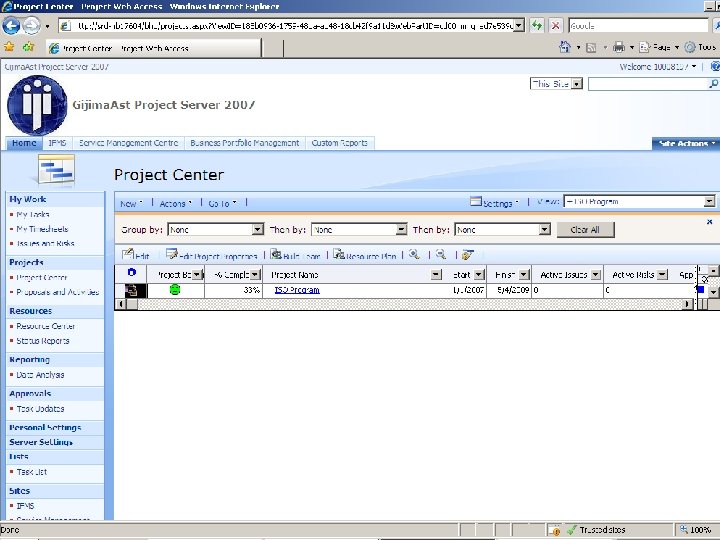Click the red Stop loading icon
The width and height of the screenshot is (720, 540).
tap(555, 26)
